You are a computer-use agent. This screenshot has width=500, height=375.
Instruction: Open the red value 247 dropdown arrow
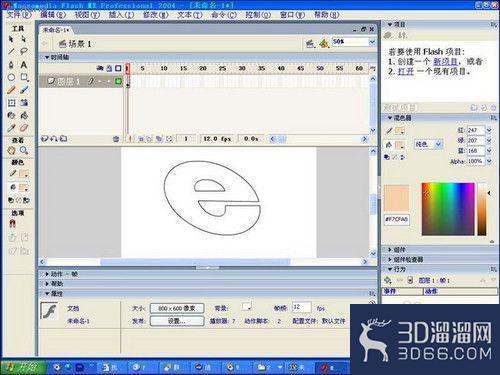click(489, 130)
